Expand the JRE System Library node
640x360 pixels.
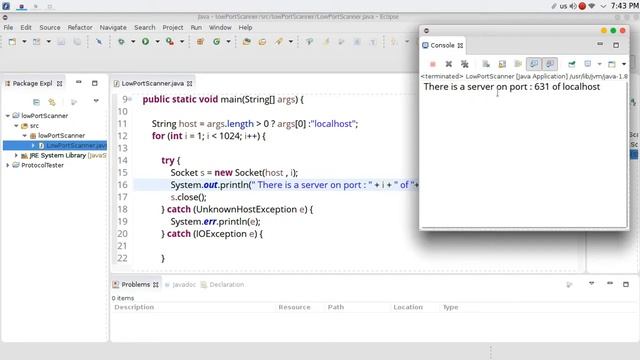click(16, 156)
